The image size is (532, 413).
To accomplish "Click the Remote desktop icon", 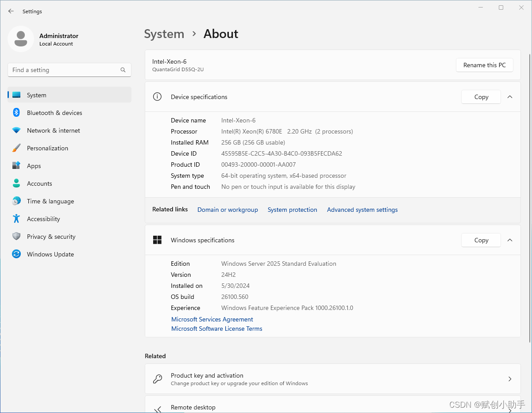I will click(157, 409).
